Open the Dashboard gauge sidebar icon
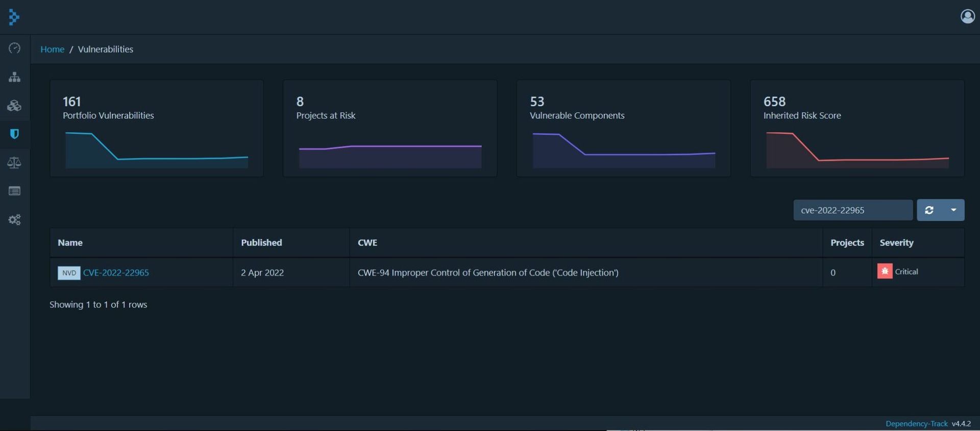This screenshot has width=980, height=431. coord(14,48)
